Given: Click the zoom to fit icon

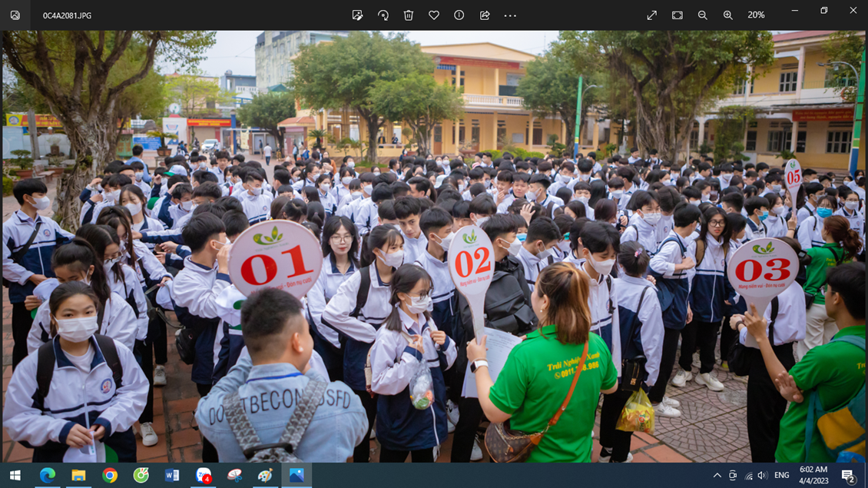Looking at the screenshot, I should [678, 15].
